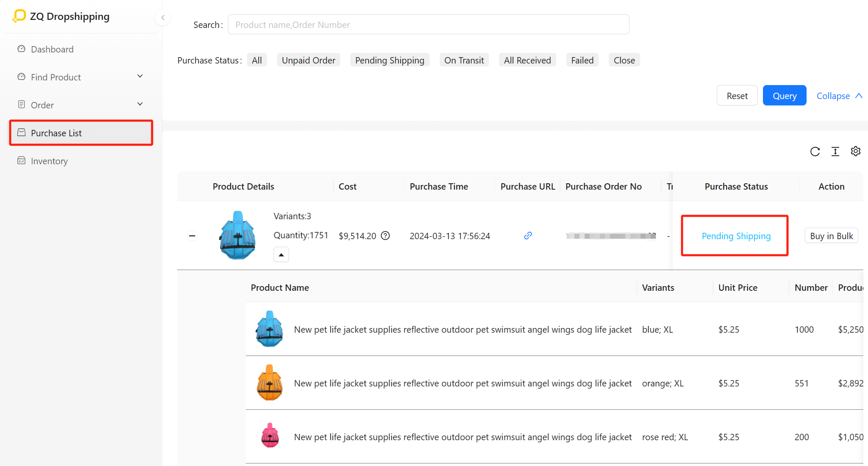The width and height of the screenshot is (868, 466).
Task: Click the Product Details column header
Action: (243, 186)
